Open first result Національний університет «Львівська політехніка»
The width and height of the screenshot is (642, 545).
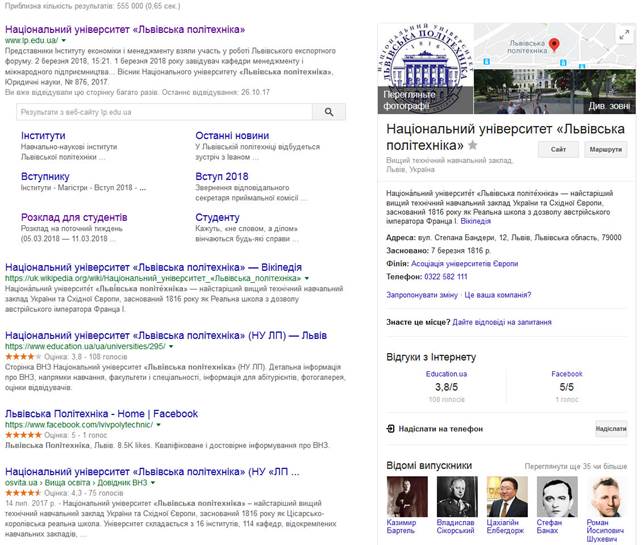click(x=125, y=29)
